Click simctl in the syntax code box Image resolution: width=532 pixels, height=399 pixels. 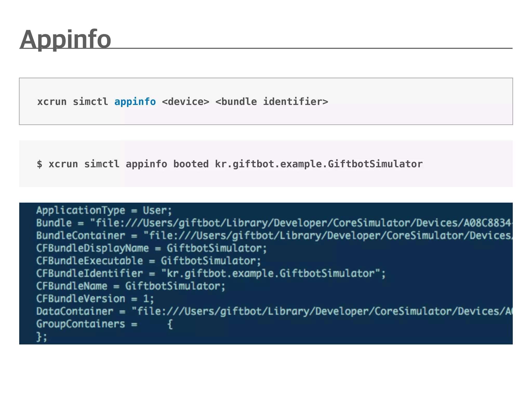pyautogui.click(x=90, y=102)
